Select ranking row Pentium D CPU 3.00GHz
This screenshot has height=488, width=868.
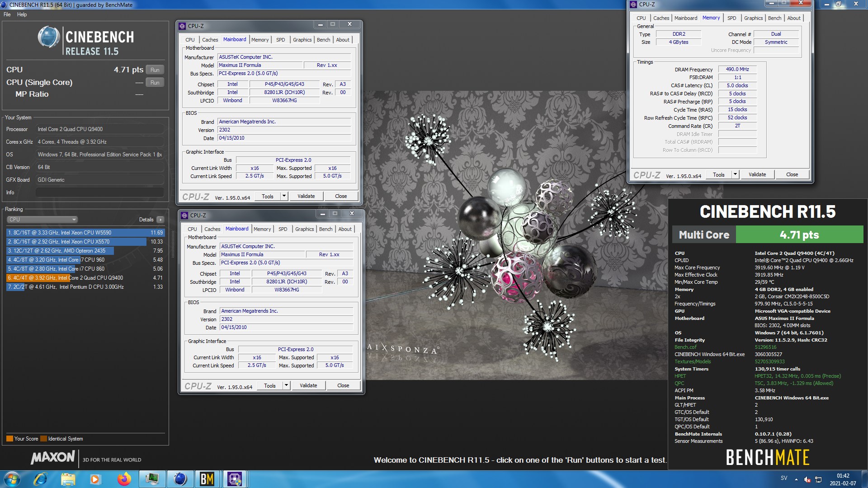[x=85, y=287]
